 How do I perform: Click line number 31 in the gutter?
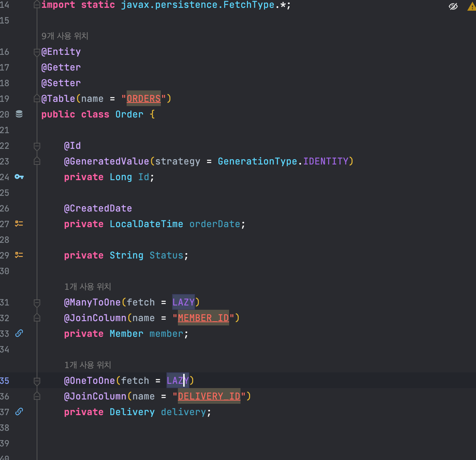point(5,302)
